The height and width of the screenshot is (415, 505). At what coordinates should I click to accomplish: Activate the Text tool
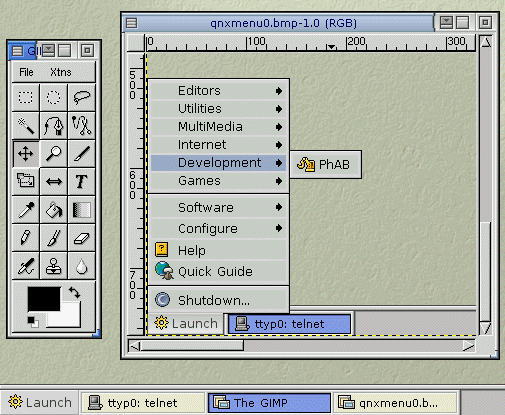82,181
